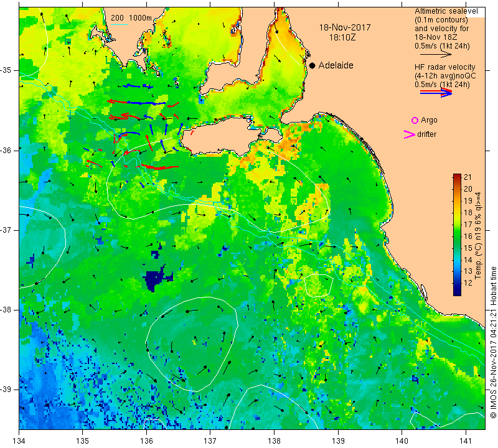The image size is (498, 448).
Task: Click the 'Altimetric sealevel' legend heading
Action: click(x=446, y=11)
